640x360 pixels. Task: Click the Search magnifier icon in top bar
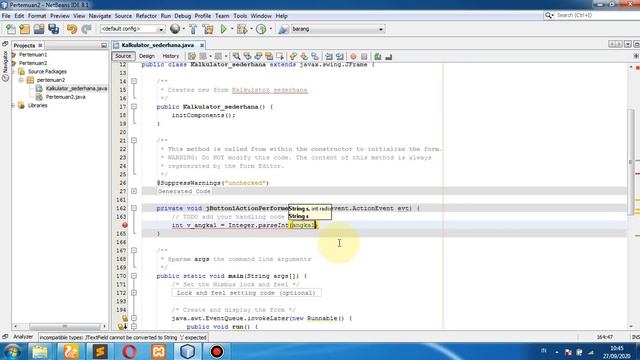pos(549,15)
